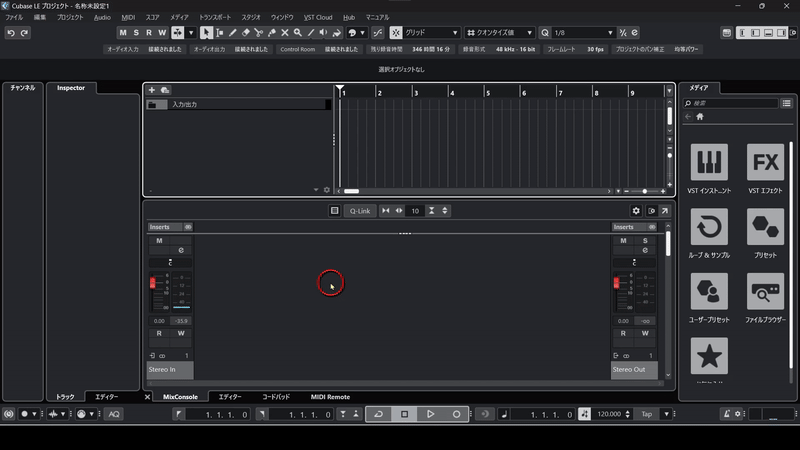Image resolution: width=800 pixels, height=450 pixels.
Task: Click the Media search field
Action: coord(731,103)
